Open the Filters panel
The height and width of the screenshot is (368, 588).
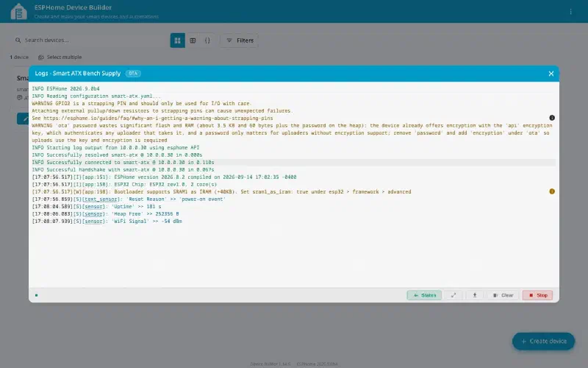click(x=240, y=40)
